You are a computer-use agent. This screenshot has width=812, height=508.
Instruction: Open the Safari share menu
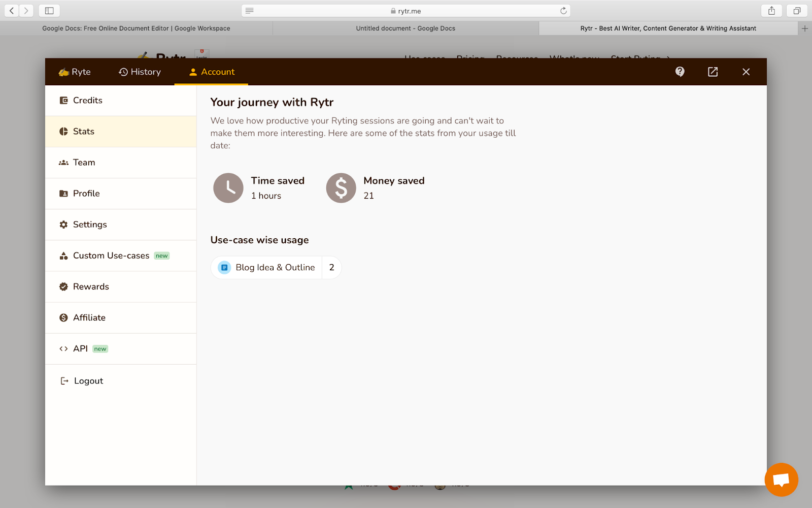pos(771,11)
